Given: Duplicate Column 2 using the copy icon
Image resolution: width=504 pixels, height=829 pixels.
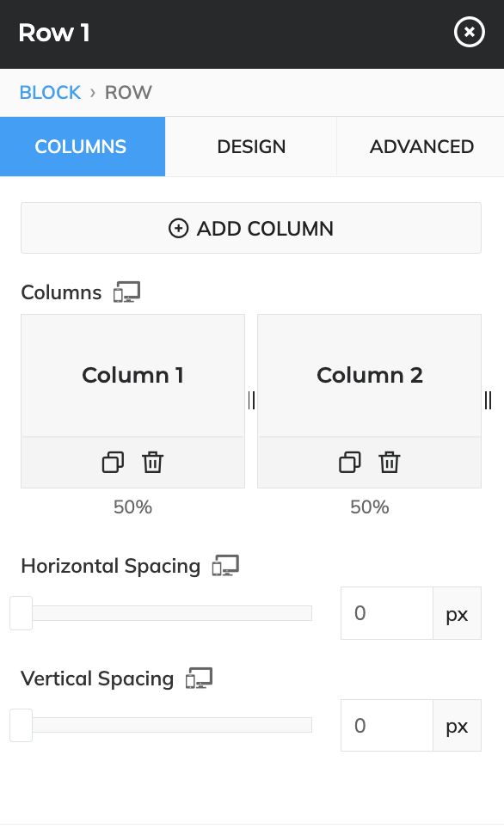Looking at the screenshot, I should coord(349,462).
